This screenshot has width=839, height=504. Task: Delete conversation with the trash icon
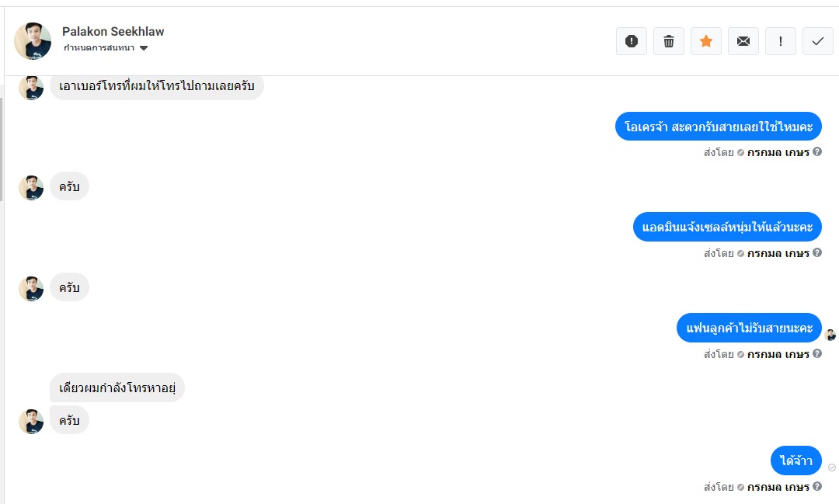coord(669,41)
